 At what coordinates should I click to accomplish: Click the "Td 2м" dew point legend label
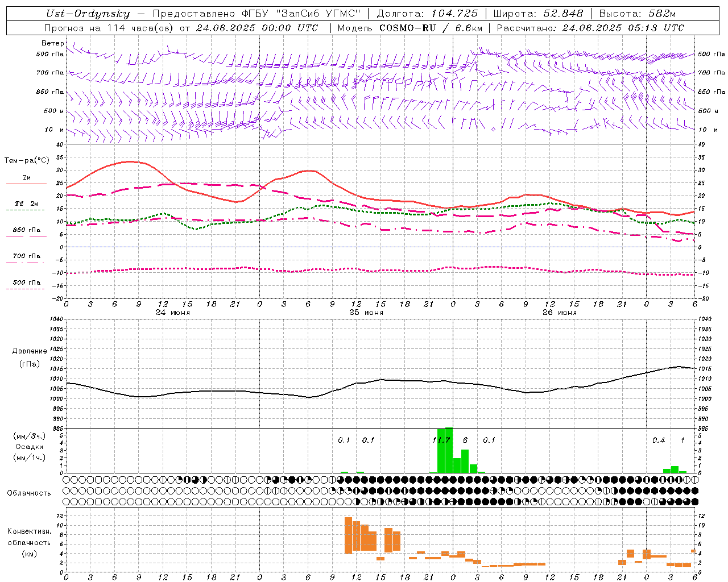27,203
